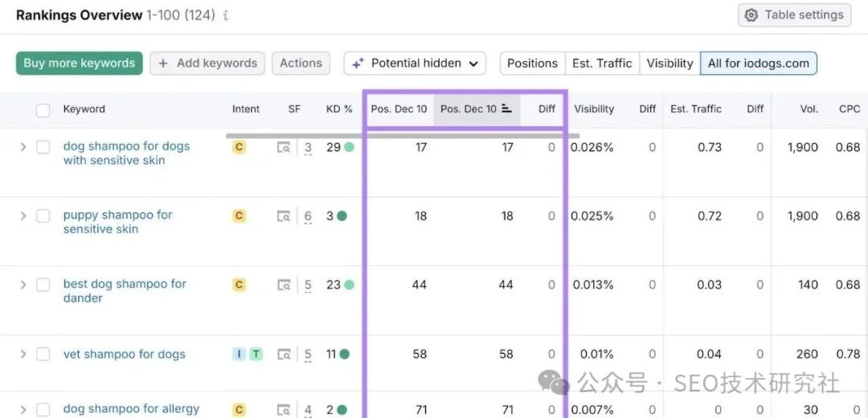868x418 pixels.
Task: Check the box for puppy shampoo for sensitive skin
Action: click(x=43, y=216)
